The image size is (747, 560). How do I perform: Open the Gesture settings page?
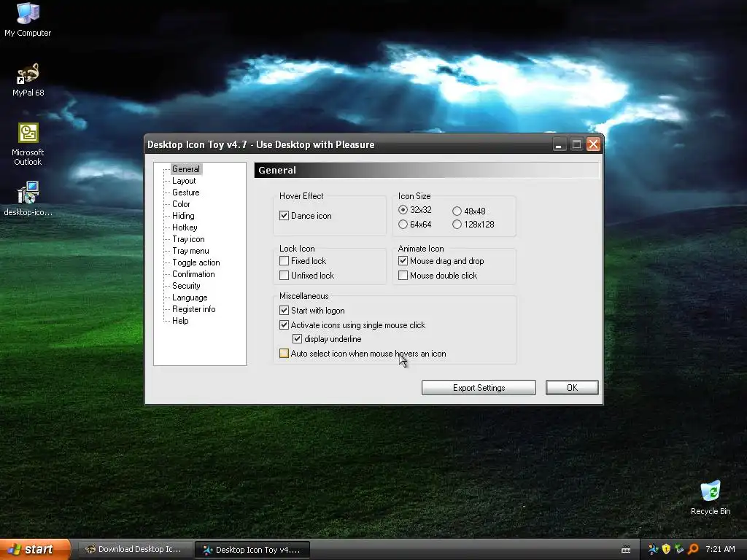coord(186,192)
